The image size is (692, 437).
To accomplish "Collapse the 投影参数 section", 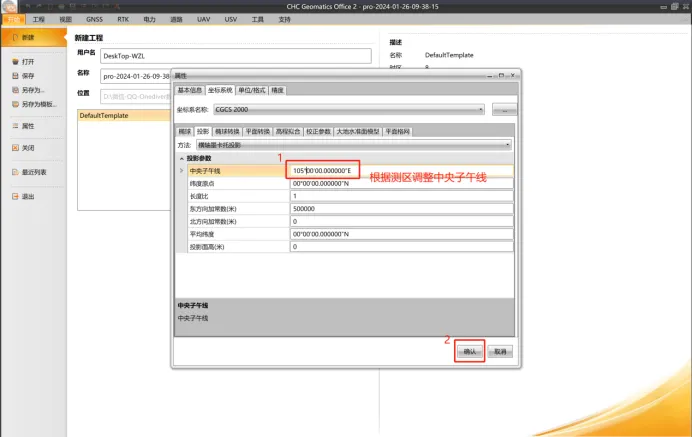I will click(181, 158).
